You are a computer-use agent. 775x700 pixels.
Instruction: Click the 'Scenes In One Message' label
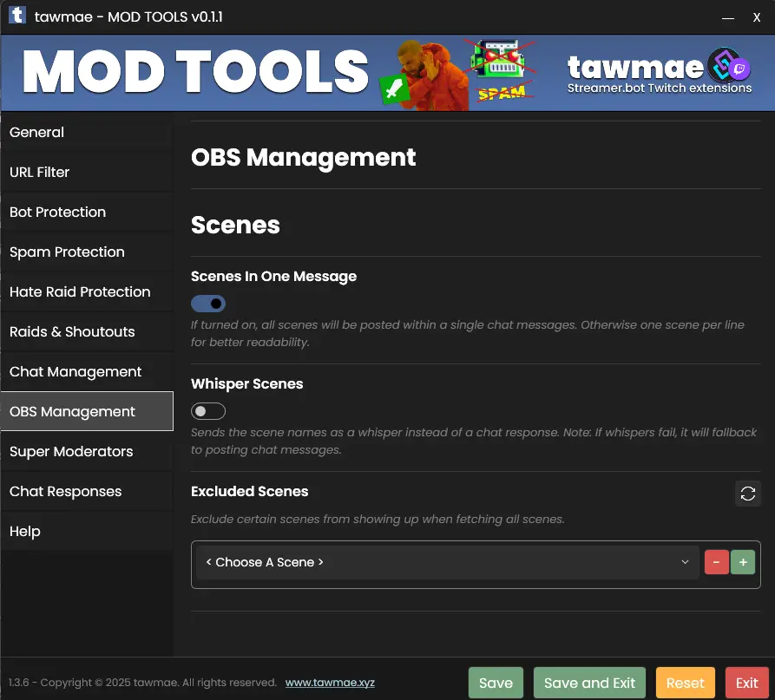tap(274, 276)
